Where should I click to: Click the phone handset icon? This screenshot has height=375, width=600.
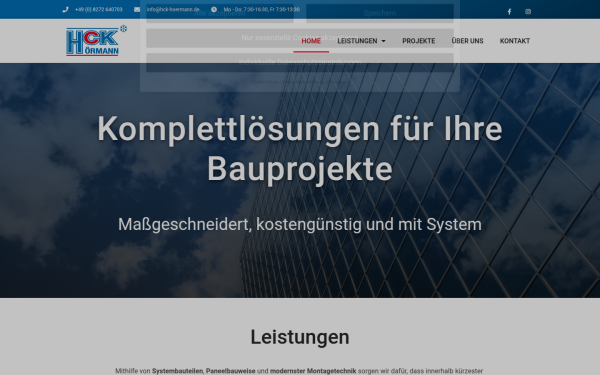click(x=65, y=10)
